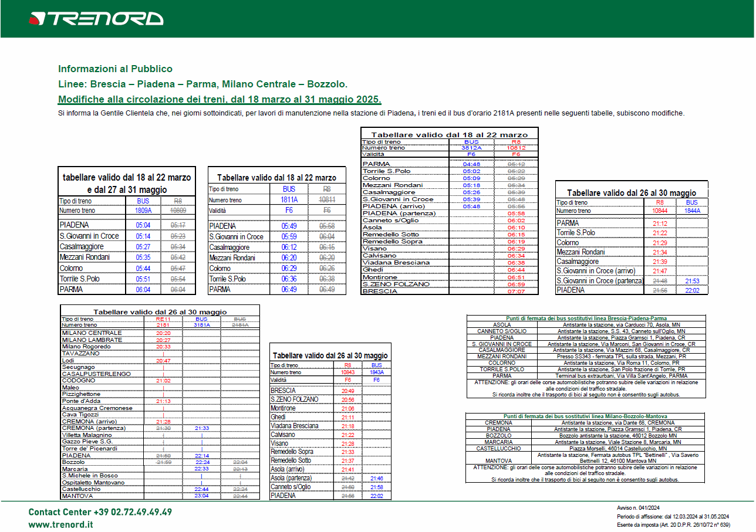The height and width of the screenshot is (532, 756).
Task: Click bus number 3812A
Action: 471,148
